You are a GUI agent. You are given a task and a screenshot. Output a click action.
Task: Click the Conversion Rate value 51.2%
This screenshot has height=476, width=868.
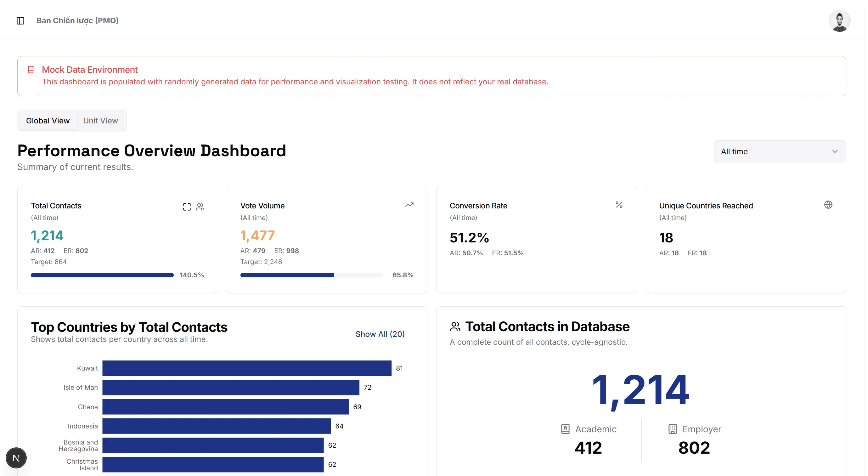tap(469, 238)
